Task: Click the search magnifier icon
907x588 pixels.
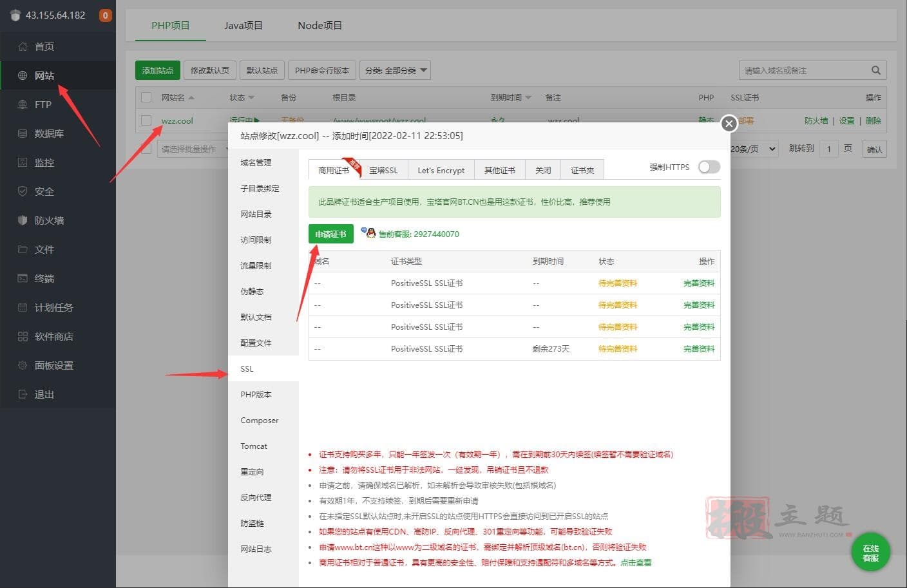Action: coord(875,70)
